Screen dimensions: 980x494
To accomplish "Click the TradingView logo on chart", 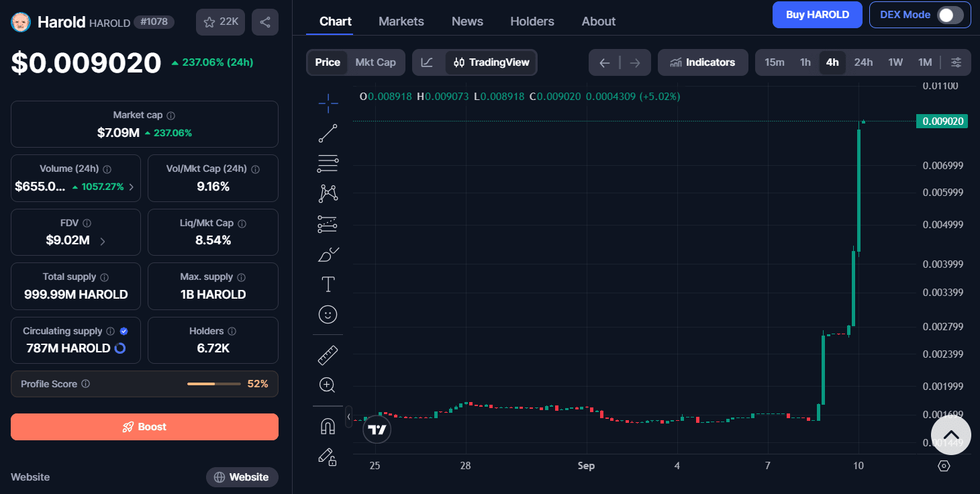I will click(377, 430).
